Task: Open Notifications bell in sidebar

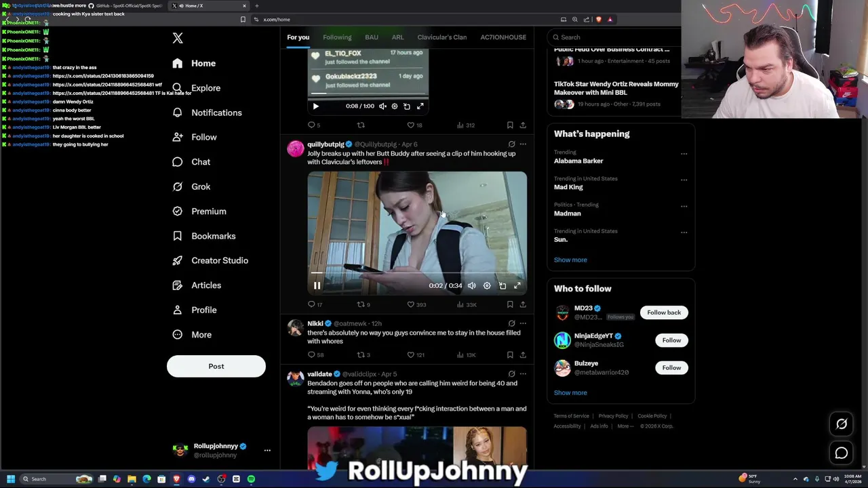Action: tap(177, 113)
